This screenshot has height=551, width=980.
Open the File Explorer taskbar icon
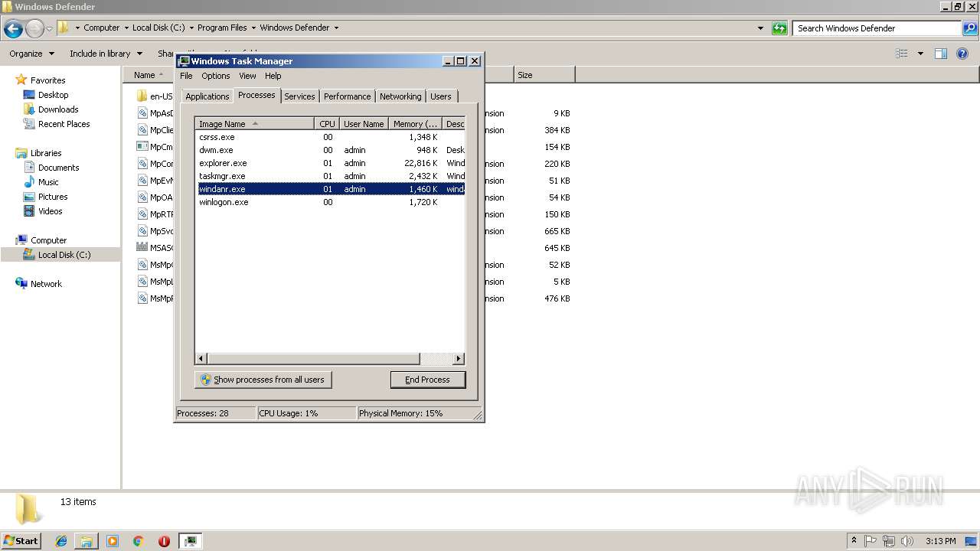(87, 541)
